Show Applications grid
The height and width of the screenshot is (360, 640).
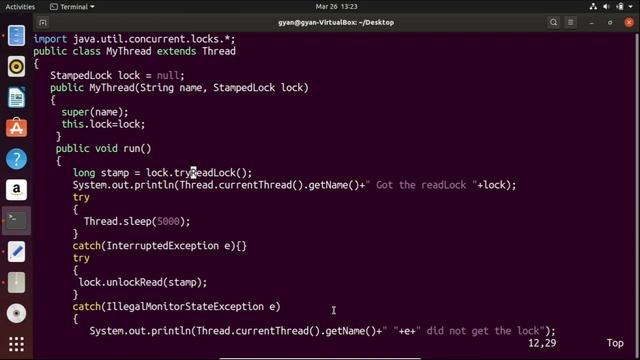point(16,344)
